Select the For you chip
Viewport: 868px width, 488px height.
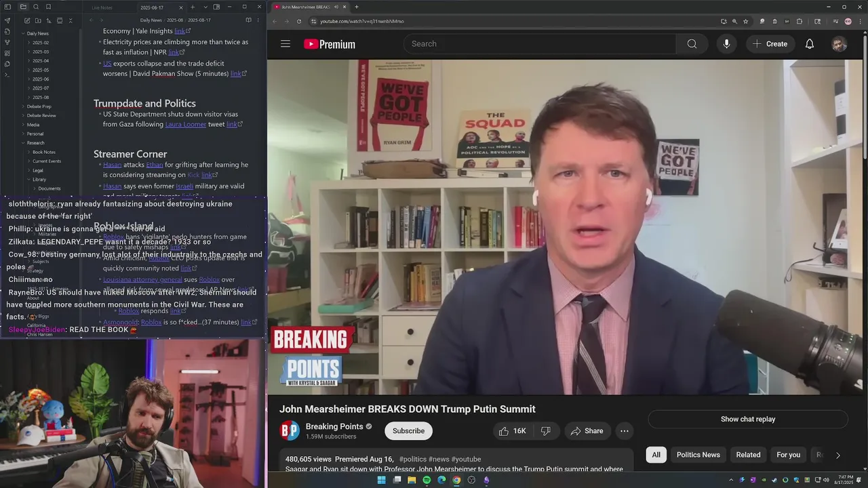789,455
